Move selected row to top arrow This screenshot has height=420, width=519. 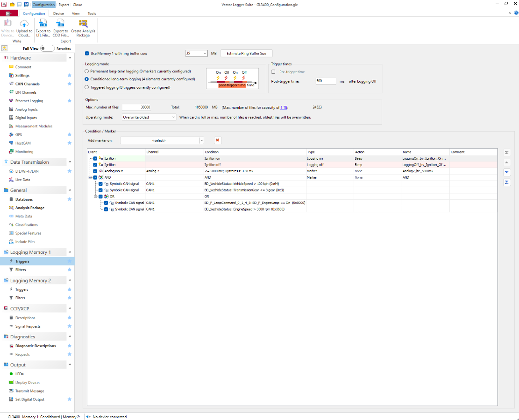tap(507, 153)
